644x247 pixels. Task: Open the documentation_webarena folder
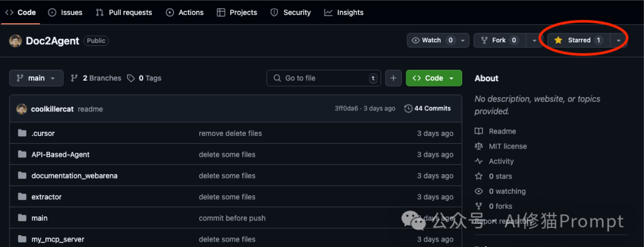click(x=75, y=176)
